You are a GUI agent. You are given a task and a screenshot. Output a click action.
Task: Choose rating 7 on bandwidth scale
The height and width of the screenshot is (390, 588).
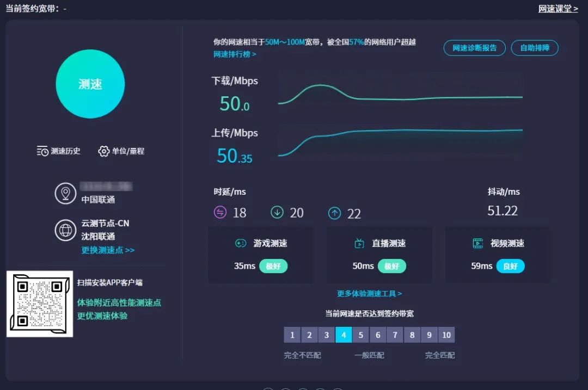(x=395, y=335)
